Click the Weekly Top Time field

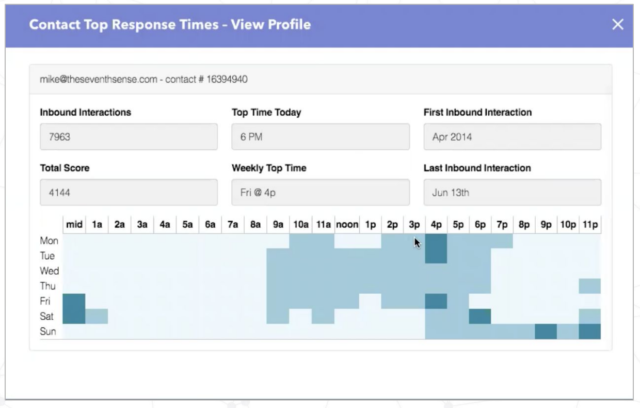point(320,192)
